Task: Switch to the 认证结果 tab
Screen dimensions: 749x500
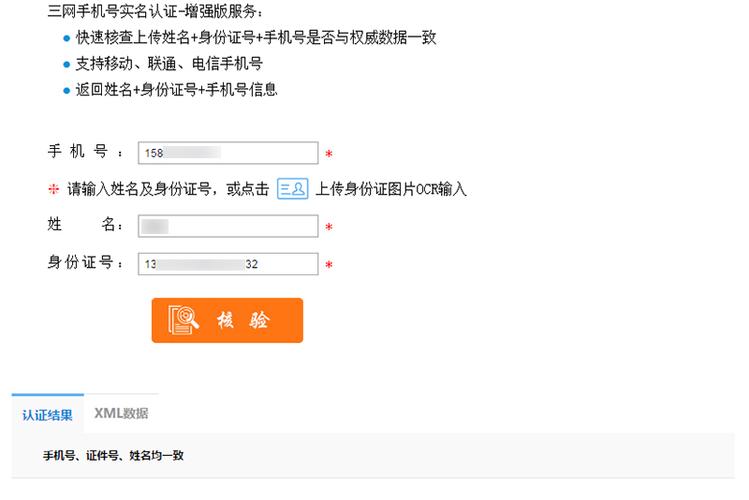Action: click(x=47, y=414)
